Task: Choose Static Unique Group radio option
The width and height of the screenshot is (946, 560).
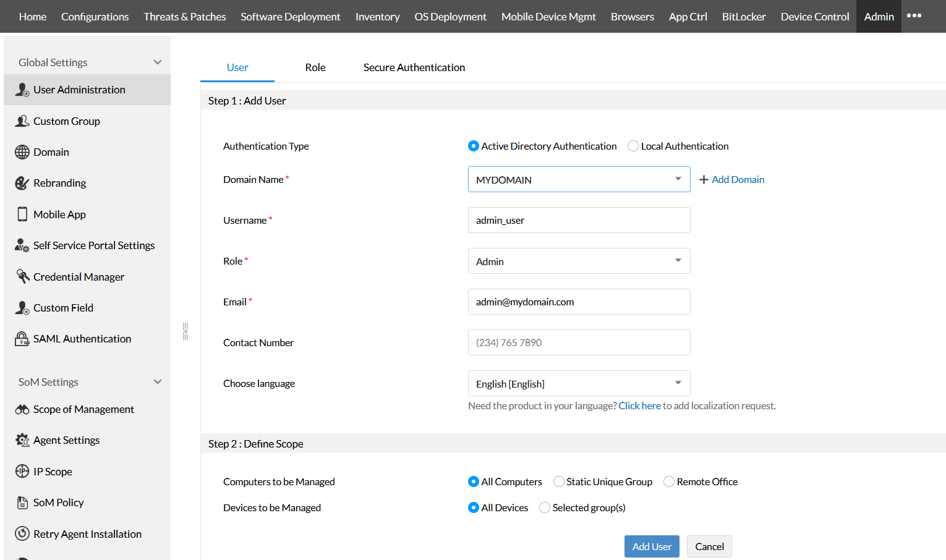Action: 559,482
